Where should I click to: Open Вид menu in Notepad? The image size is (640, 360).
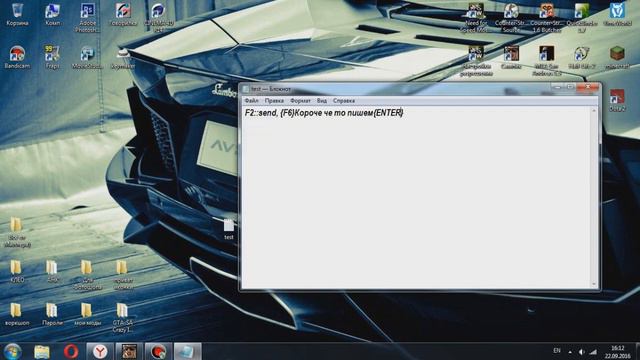click(x=322, y=100)
